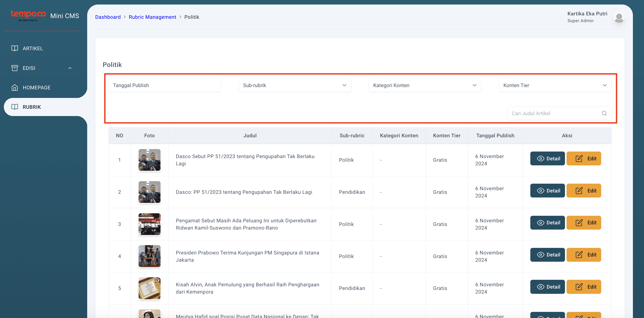Click the search magnifier icon

(x=604, y=113)
